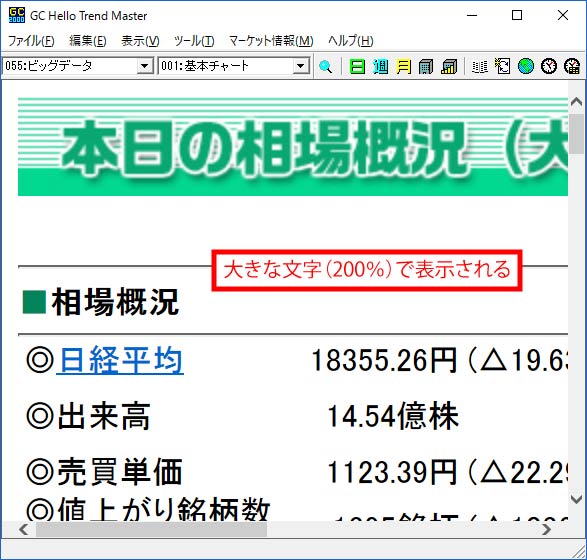The image size is (587, 560).
Task: Expand the 001:基本チャート dropdown
Action: pos(300,66)
